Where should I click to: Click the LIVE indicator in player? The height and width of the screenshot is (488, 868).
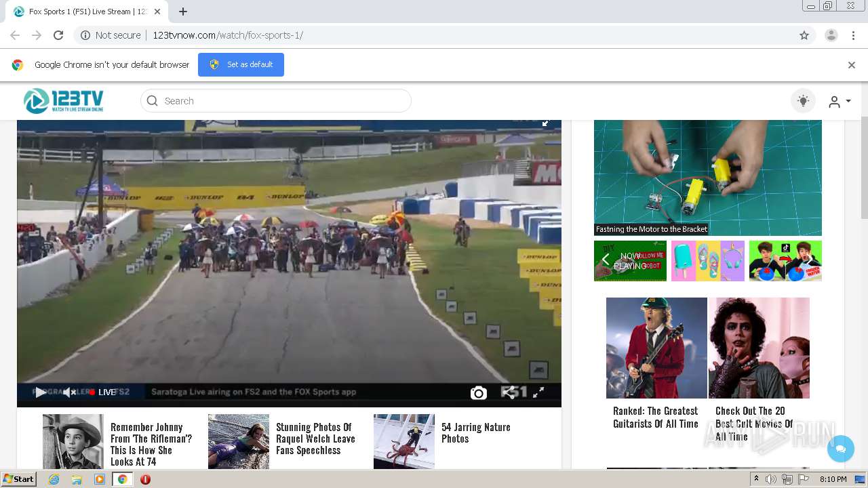103,392
